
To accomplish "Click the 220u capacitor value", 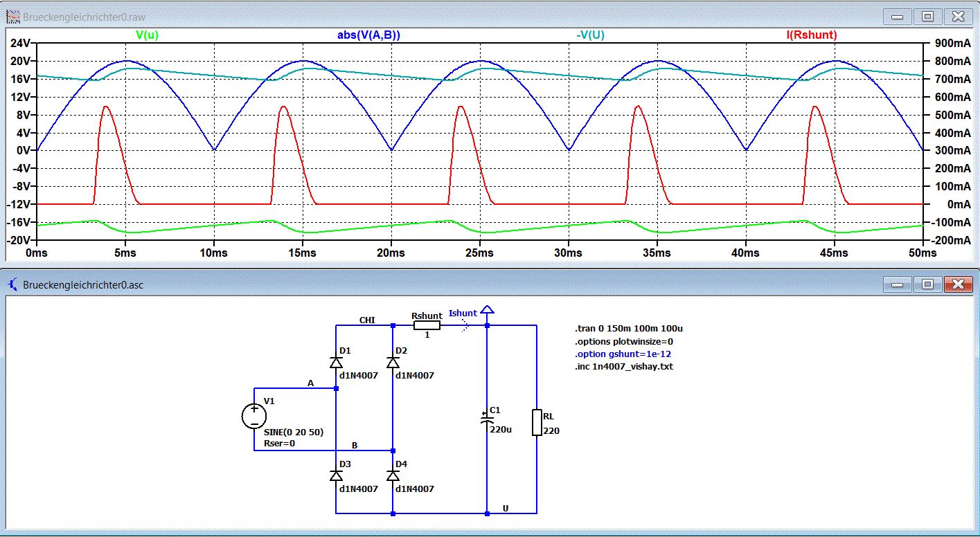I will click(500, 429).
